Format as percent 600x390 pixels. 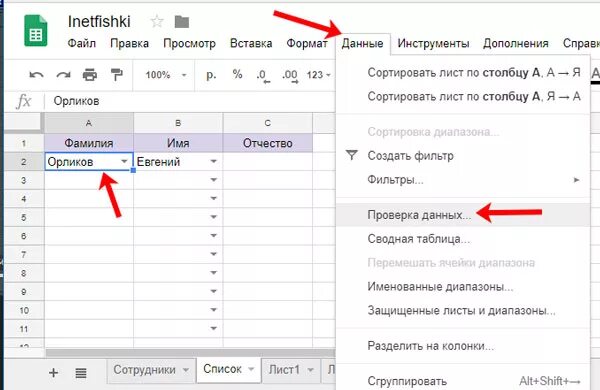coord(238,74)
